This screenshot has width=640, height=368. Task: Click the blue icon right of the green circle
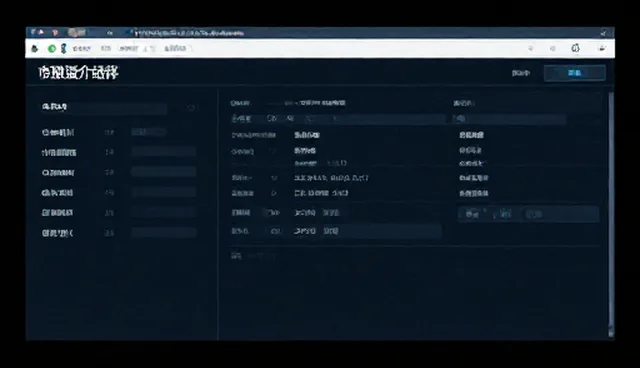[x=63, y=49]
